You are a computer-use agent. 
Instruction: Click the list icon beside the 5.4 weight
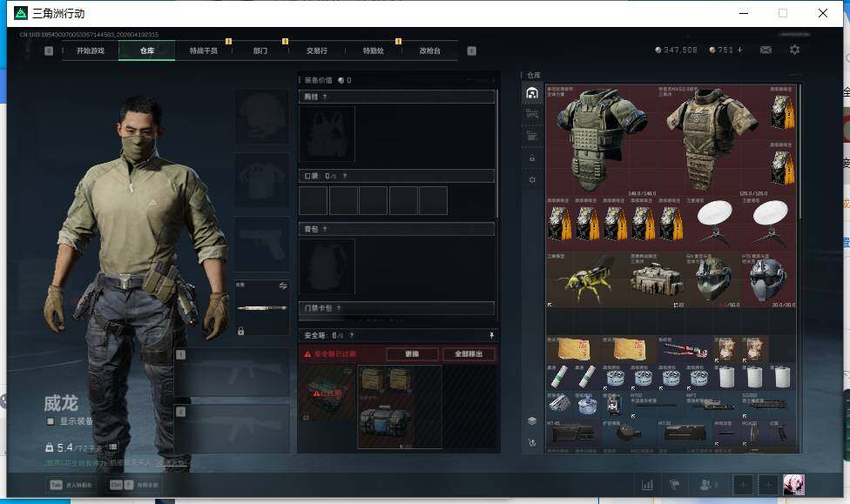[112, 447]
